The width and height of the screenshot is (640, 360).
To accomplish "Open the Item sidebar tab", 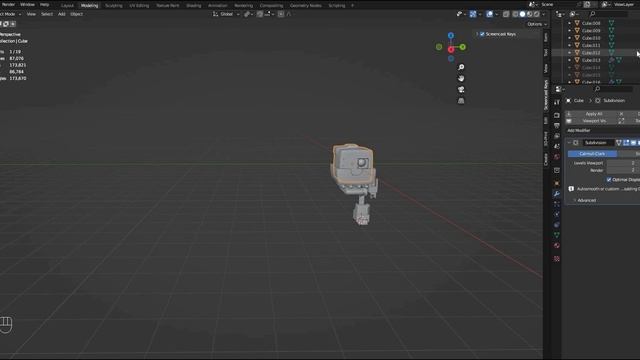I will pyautogui.click(x=546, y=38).
